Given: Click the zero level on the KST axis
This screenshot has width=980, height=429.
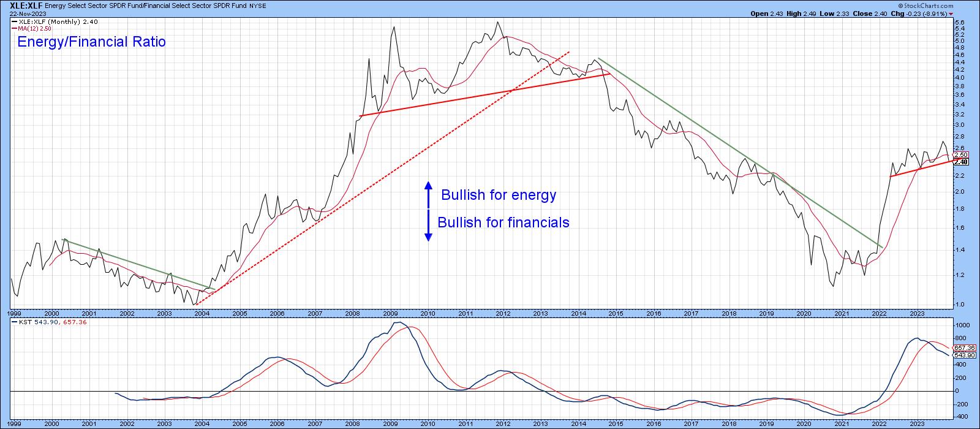Looking at the screenshot, I should pos(957,391).
